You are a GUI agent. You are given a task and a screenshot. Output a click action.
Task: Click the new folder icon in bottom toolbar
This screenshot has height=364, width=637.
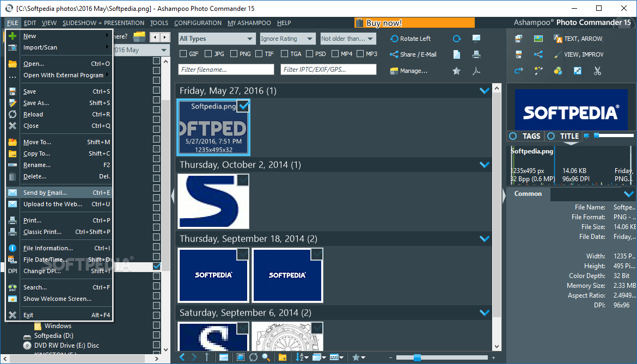pyautogui.click(x=283, y=357)
